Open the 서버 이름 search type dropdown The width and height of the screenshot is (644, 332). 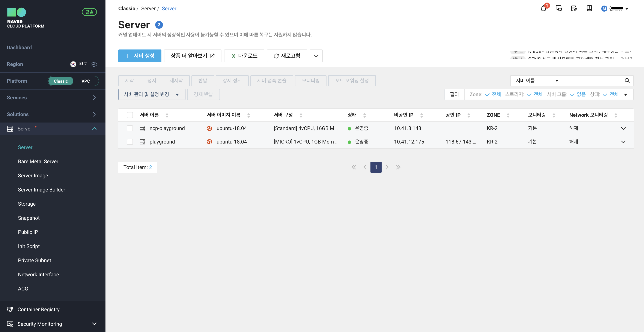537,81
